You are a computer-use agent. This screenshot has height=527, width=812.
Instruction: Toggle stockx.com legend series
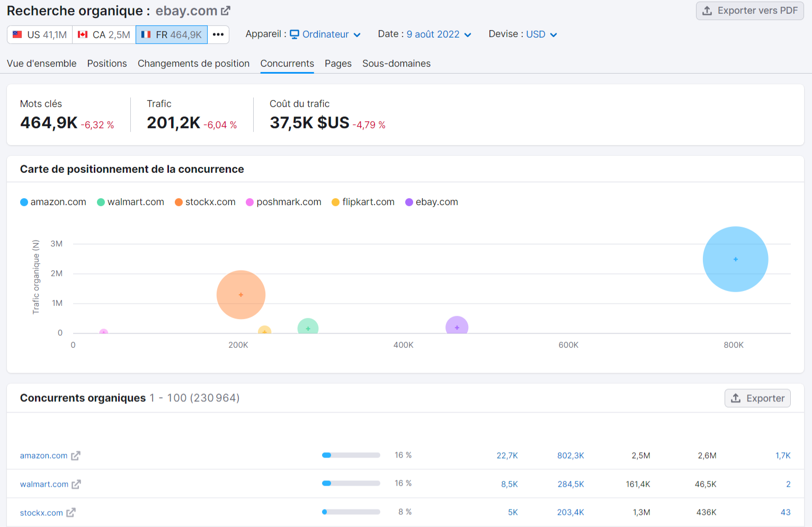[205, 202]
